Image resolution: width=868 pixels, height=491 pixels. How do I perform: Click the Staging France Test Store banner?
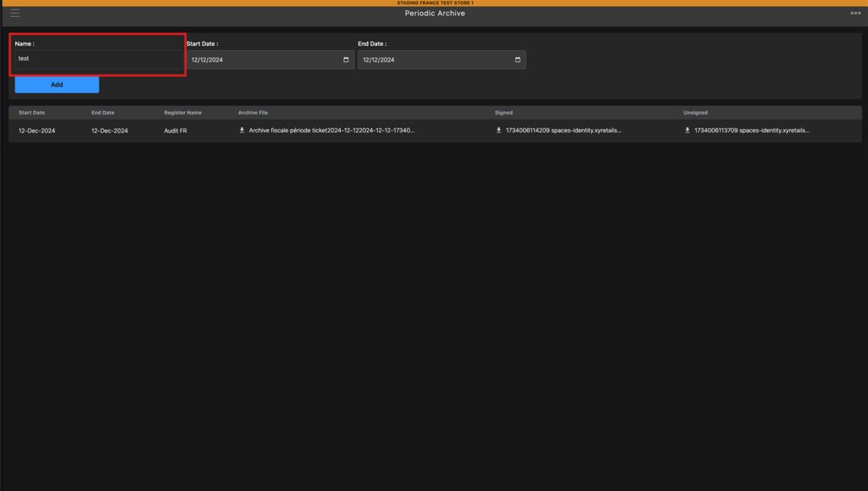click(x=435, y=3)
